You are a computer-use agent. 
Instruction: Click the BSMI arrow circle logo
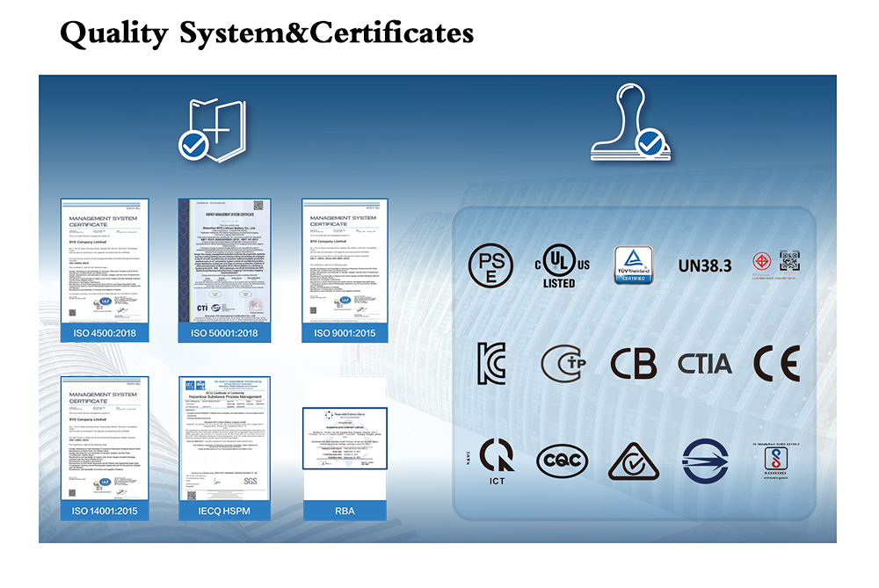(x=705, y=461)
